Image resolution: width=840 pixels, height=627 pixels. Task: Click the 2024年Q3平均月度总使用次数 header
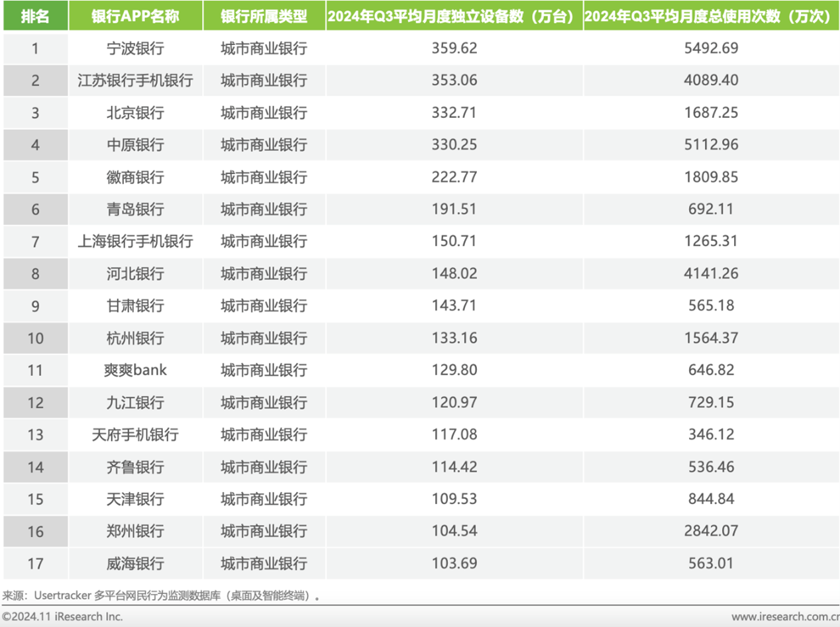711,16
